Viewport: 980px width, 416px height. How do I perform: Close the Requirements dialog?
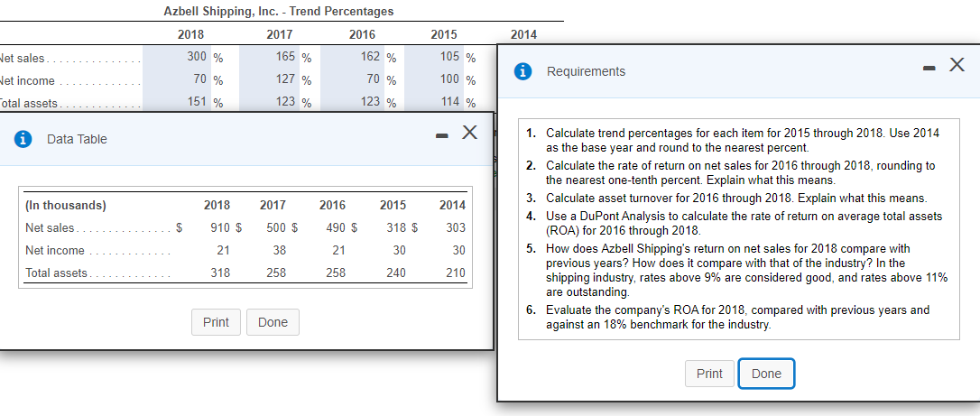(x=957, y=65)
